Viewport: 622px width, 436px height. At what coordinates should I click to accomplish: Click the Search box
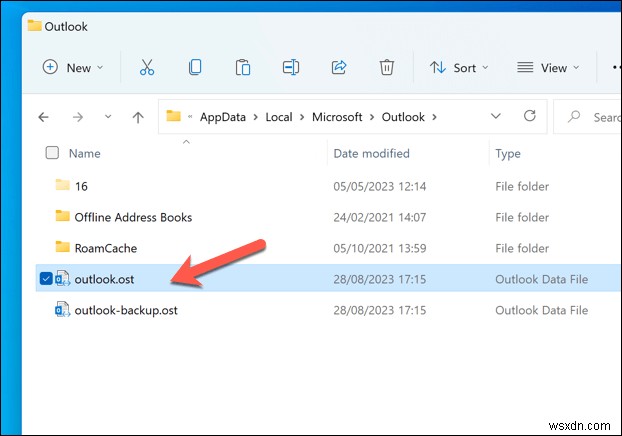587,117
